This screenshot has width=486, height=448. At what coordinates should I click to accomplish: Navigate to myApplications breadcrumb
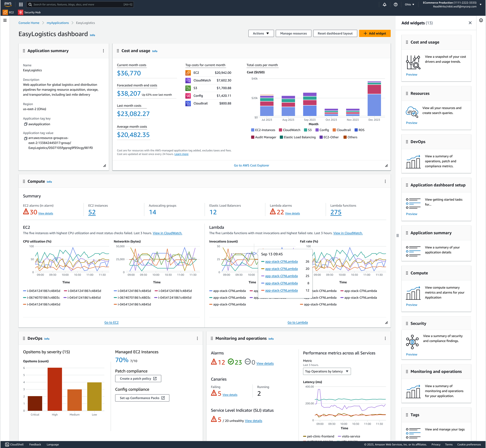pyautogui.click(x=58, y=23)
